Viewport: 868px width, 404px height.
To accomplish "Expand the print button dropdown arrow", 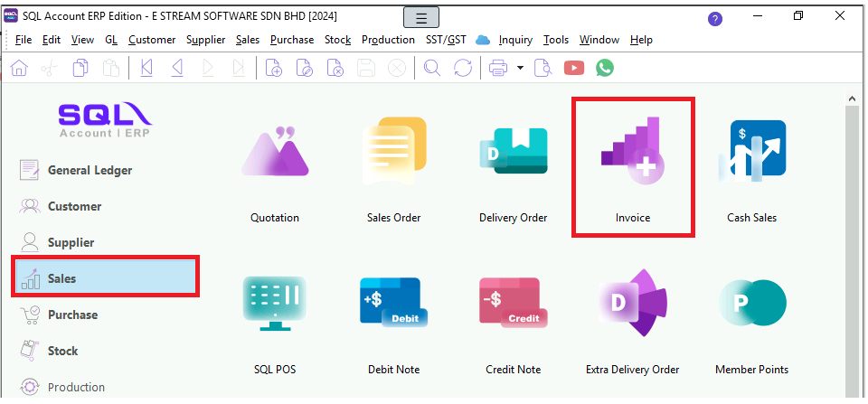I will point(521,68).
